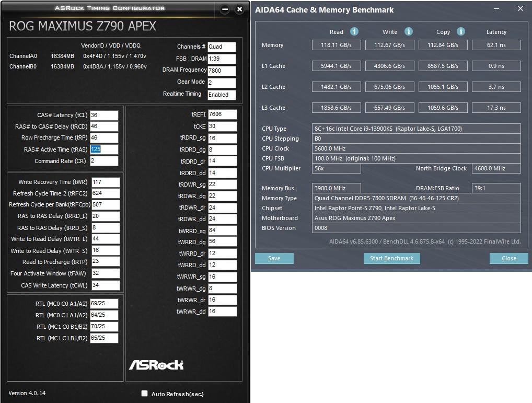Click the Copy info icon in AIDA64

460,31
